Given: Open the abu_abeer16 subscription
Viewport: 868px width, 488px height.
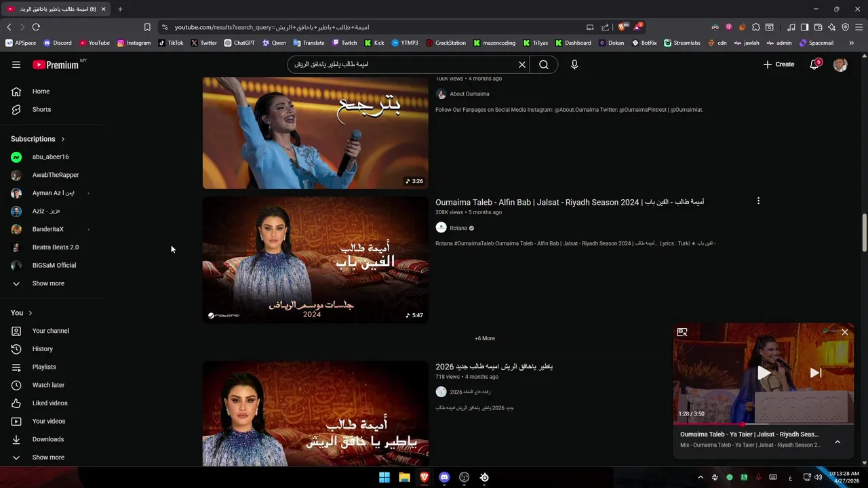Looking at the screenshot, I should point(52,157).
